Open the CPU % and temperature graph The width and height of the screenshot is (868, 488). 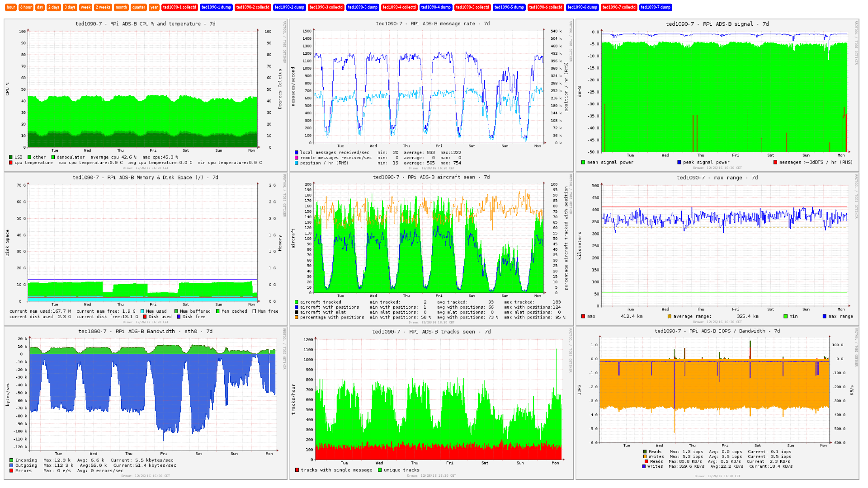[145, 90]
